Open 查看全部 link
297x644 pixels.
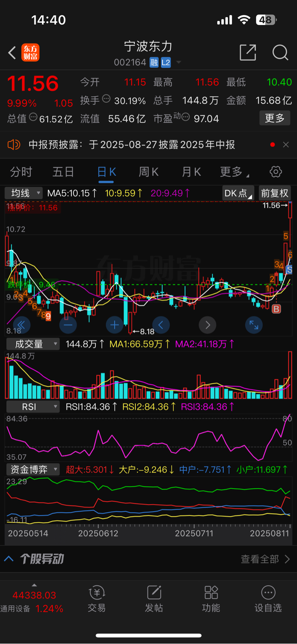pyautogui.click(x=265, y=559)
